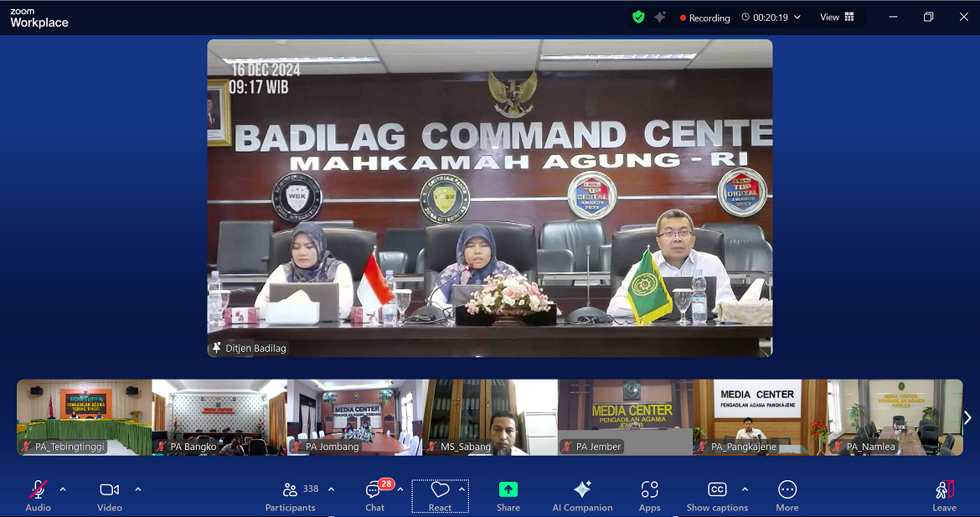Open the AI Companion
The width and height of the screenshot is (980, 517).
[582, 494]
